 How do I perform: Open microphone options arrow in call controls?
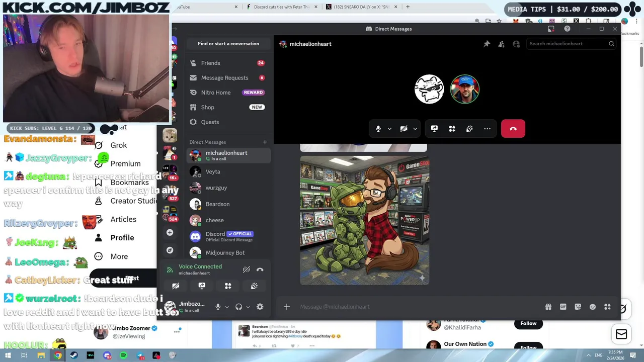(x=389, y=129)
